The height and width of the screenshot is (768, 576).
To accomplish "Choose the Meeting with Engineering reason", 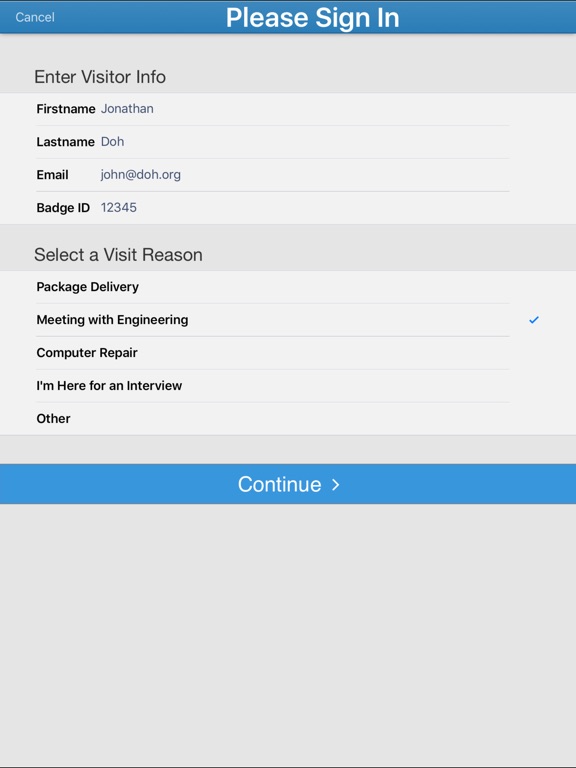I will [x=288, y=320].
